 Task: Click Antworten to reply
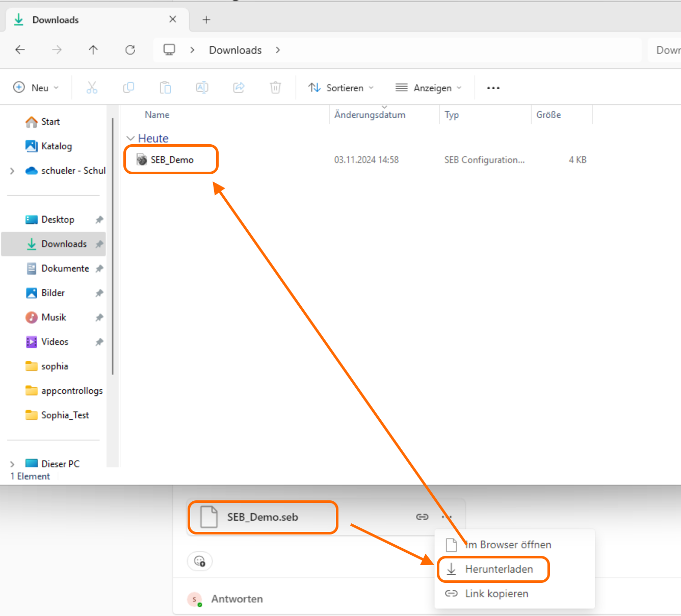[x=237, y=599]
